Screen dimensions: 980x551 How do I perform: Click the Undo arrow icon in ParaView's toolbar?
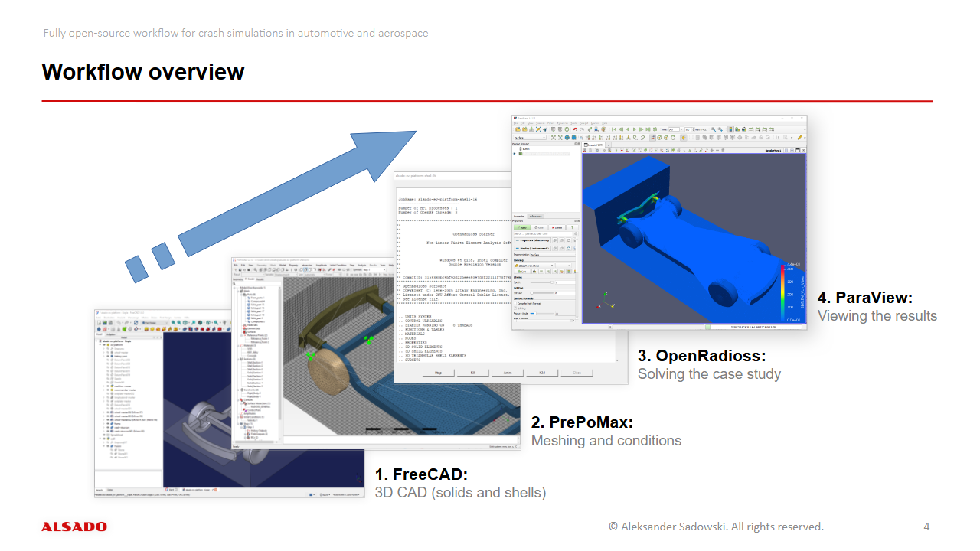[575, 129]
